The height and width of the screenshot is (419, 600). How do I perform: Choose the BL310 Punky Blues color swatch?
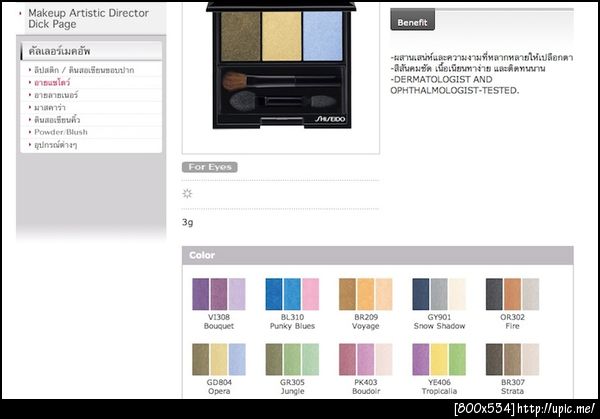coord(292,294)
